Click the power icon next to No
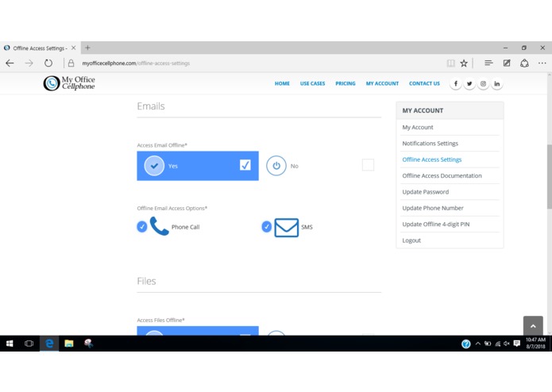 click(276, 166)
